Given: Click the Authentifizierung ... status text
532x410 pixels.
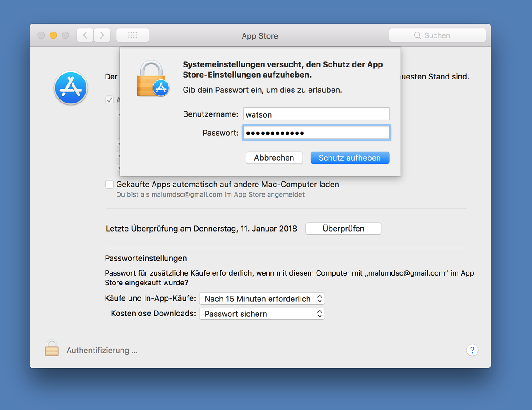Looking at the screenshot, I should coord(102,351).
